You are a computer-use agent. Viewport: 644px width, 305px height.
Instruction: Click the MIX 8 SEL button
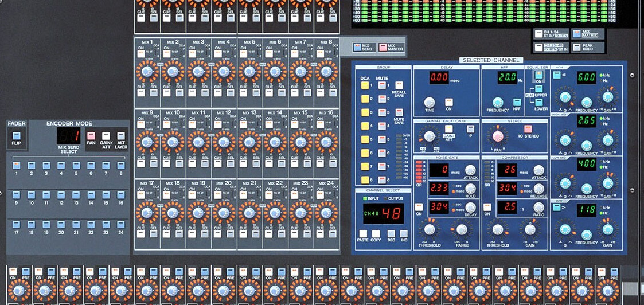coord(333,93)
